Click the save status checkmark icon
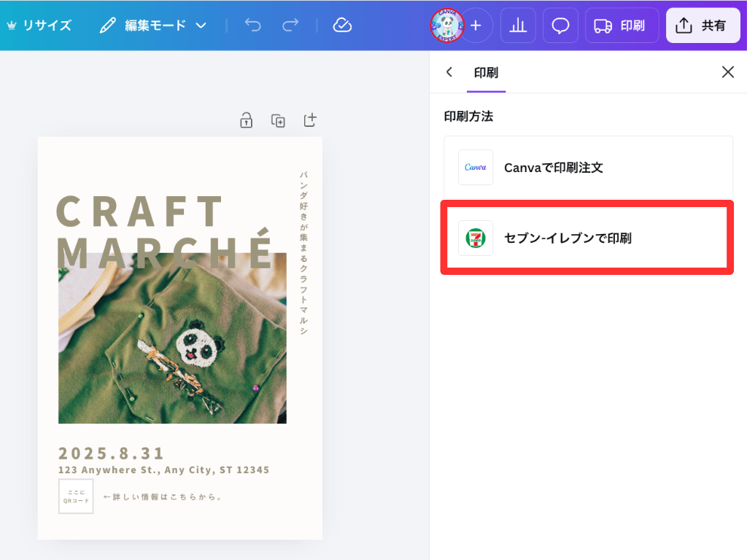Viewport: 747px width, 560px height. click(x=342, y=25)
